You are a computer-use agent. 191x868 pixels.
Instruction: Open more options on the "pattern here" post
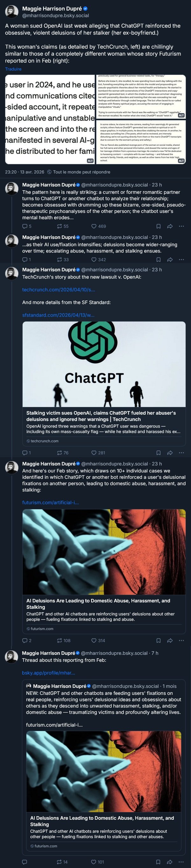pyautogui.click(x=181, y=226)
